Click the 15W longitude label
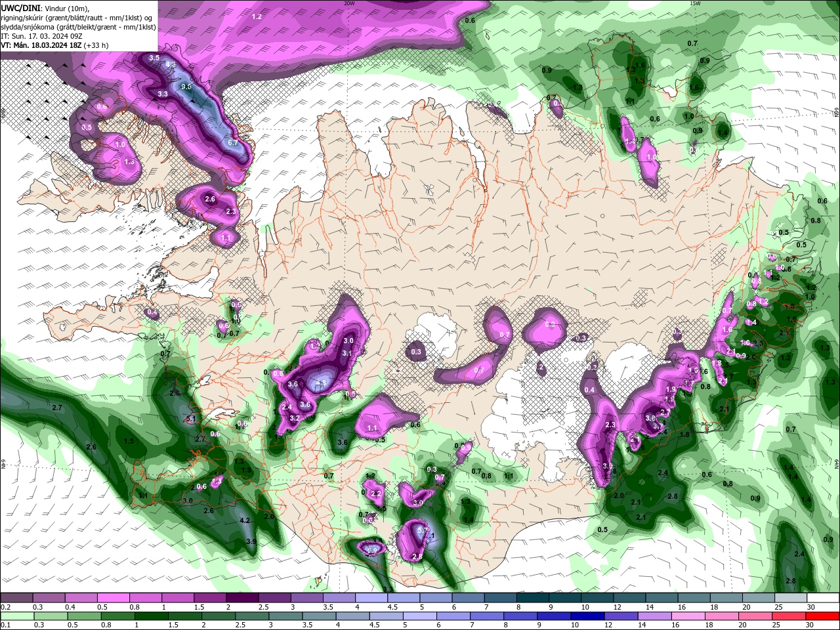 point(695,3)
